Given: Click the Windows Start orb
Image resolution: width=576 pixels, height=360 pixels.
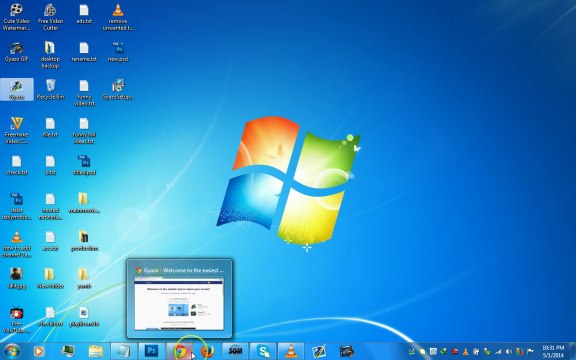Looking at the screenshot, I should [x=12, y=351].
